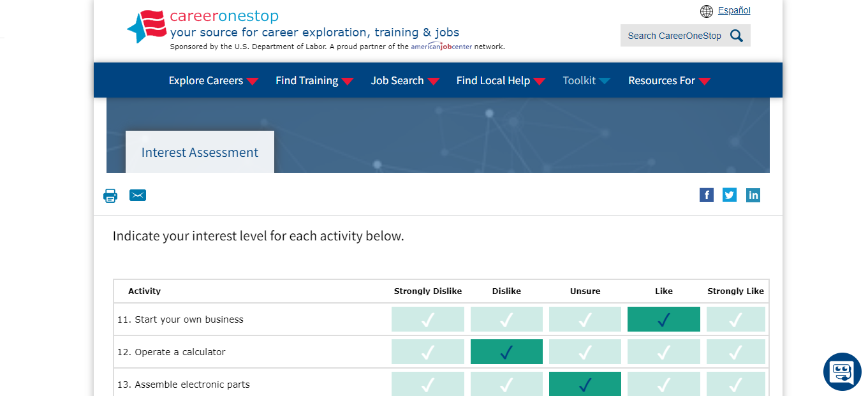Share page via Facebook icon
The height and width of the screenshot is (396, 868).
(707, 195)
